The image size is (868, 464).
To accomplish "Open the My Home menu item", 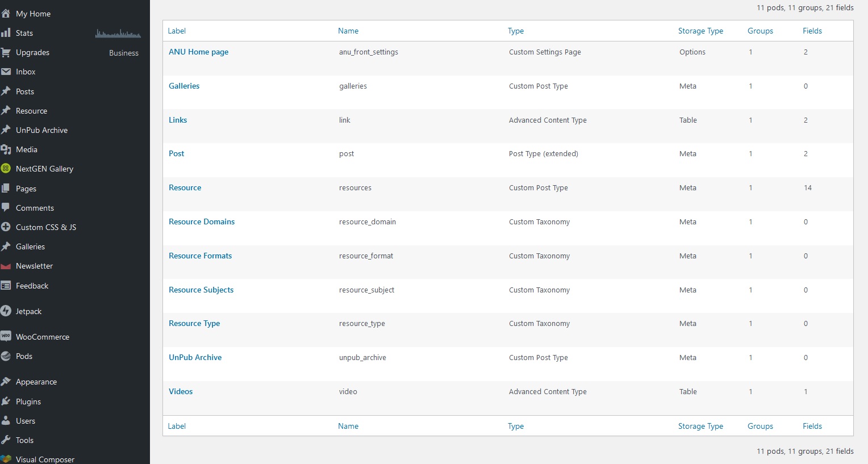I will pos(32,13).
